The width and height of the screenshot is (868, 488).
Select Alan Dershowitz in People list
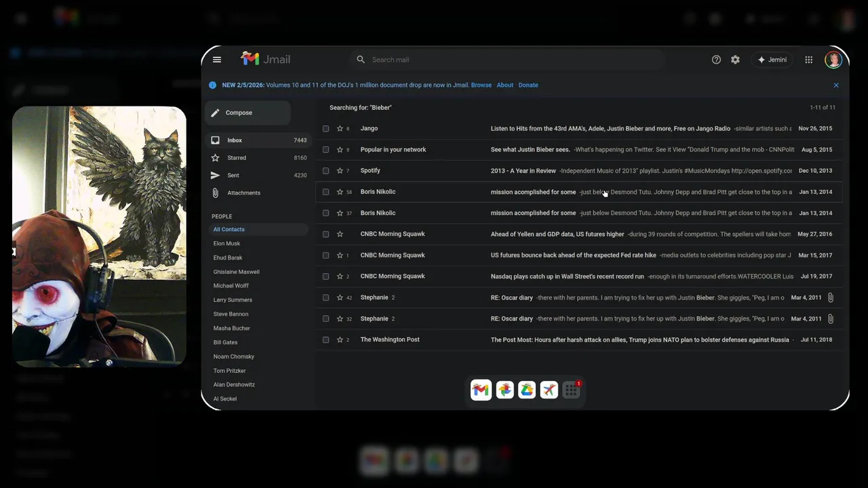point(234,385)
